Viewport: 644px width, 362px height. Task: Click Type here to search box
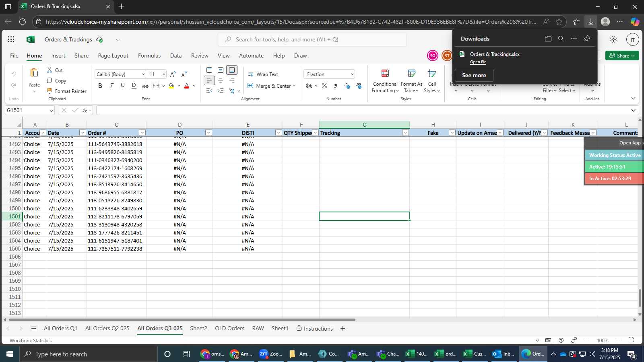[x=89, y=354]
